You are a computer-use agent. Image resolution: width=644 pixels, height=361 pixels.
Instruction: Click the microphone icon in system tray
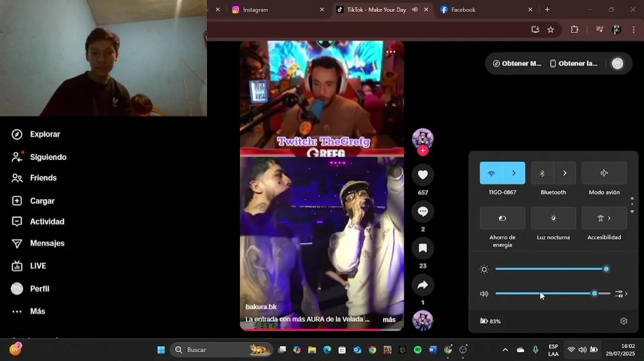click(x=535, y=350)
